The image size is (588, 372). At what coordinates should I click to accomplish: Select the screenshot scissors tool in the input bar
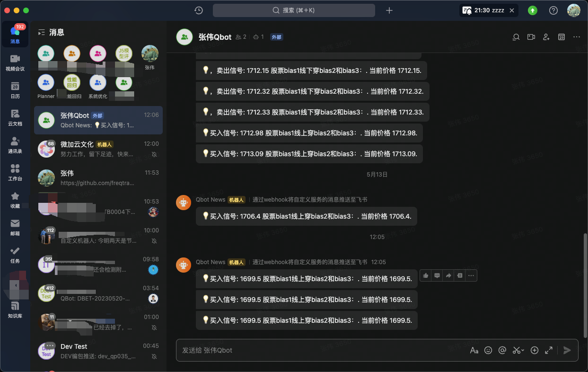tap(516, 350)
